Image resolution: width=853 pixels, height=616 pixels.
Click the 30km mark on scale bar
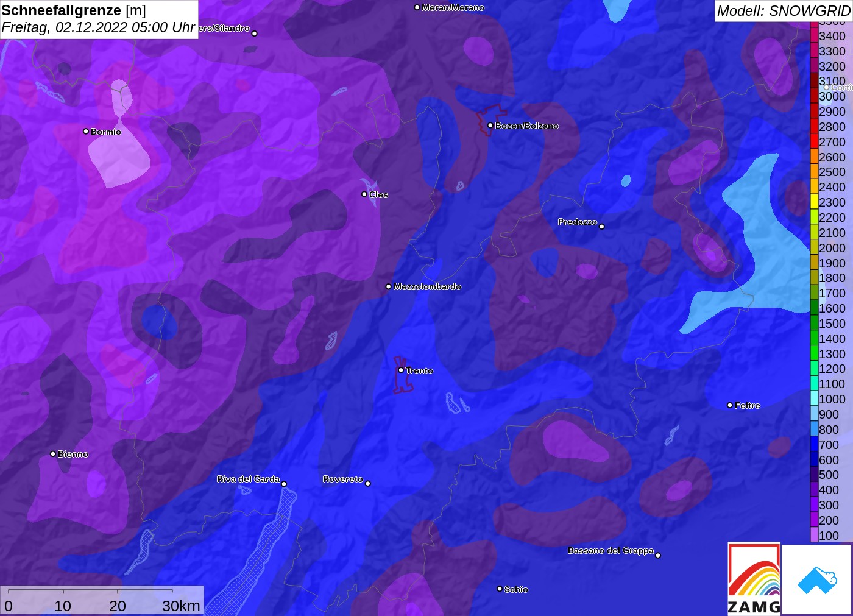tap(181, 606)
